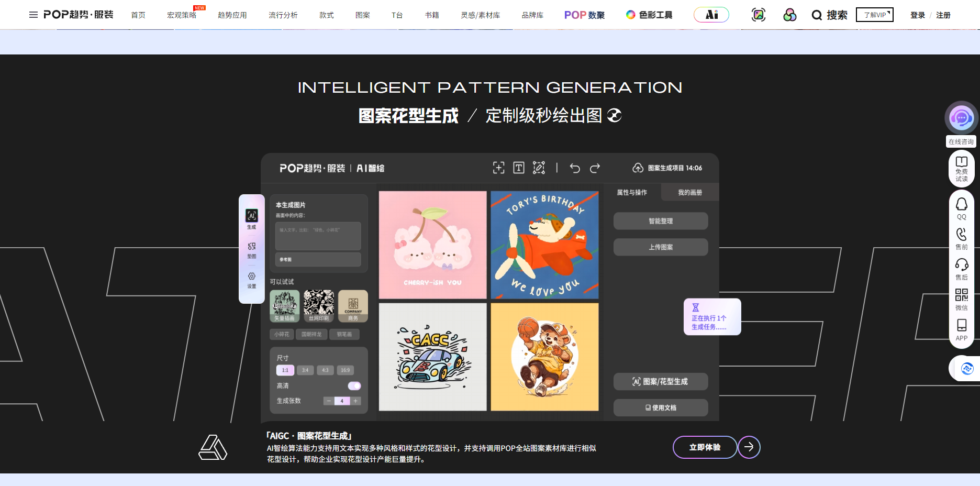The height and width of the screenshot is (486, 980).
Task: Open the cloud upload for 图案生成项目
Action: coord(638,168)
